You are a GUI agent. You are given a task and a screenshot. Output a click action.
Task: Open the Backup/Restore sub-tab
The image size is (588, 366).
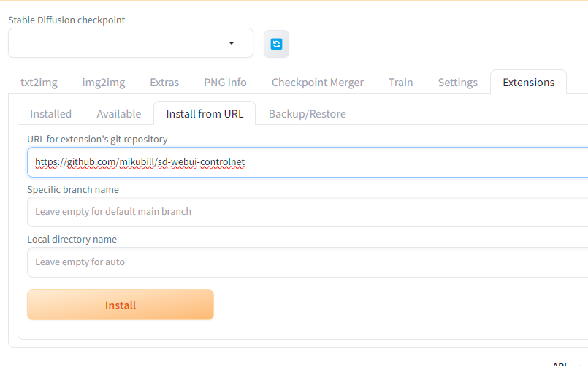click(307, 114)
